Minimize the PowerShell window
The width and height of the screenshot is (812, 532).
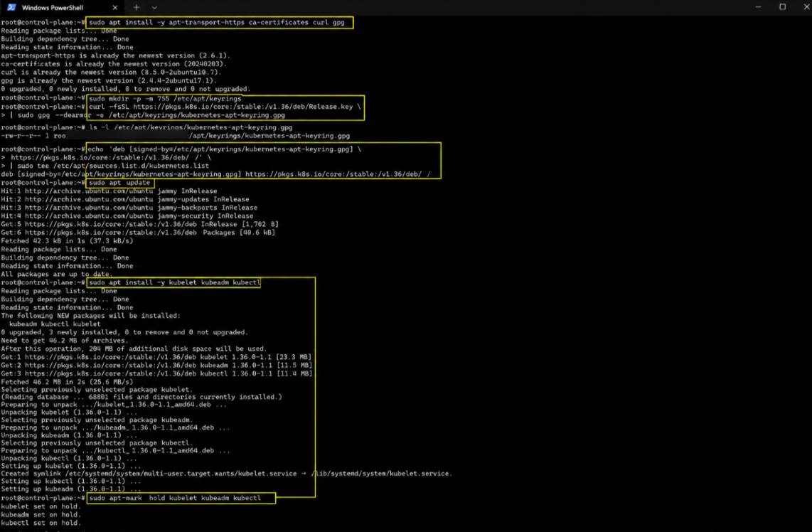(758, 6)
